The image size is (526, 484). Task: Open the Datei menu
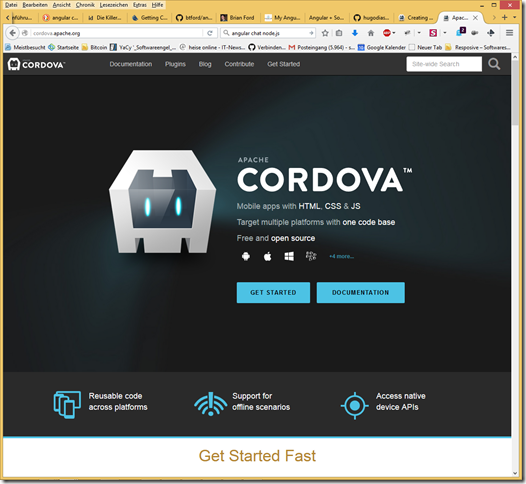[x=11, y=5]
